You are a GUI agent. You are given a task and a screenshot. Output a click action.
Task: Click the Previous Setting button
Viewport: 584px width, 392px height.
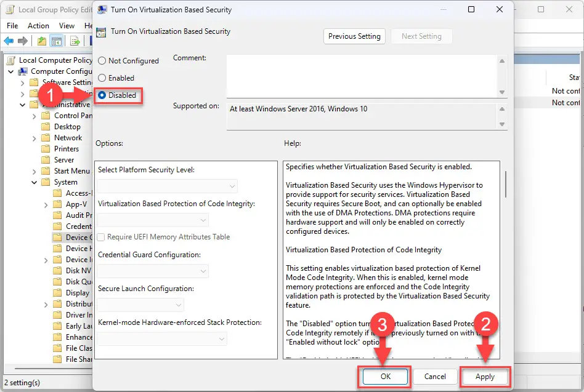pos(354,36)
